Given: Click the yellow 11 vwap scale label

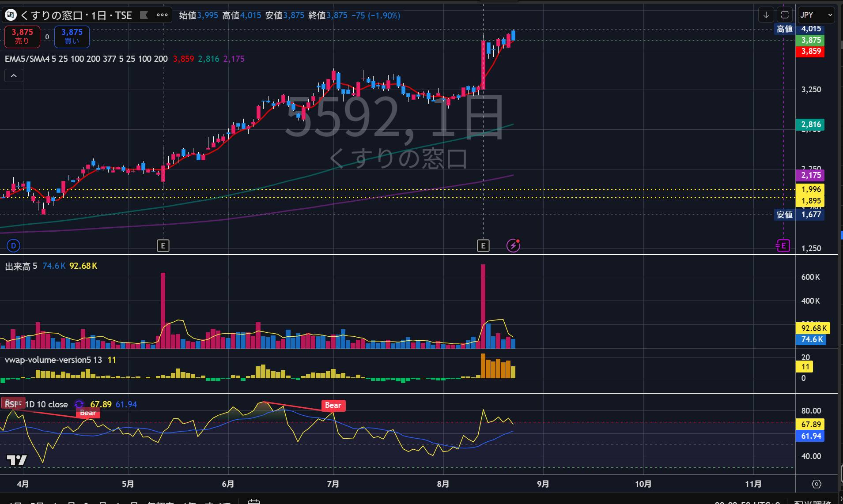Looking at the screenshot, I should coord(805,367).
